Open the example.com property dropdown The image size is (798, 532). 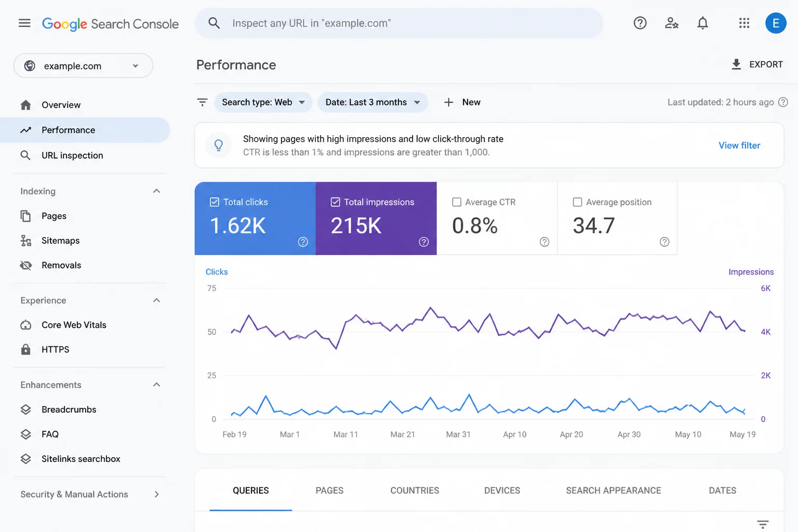[83, 66]
